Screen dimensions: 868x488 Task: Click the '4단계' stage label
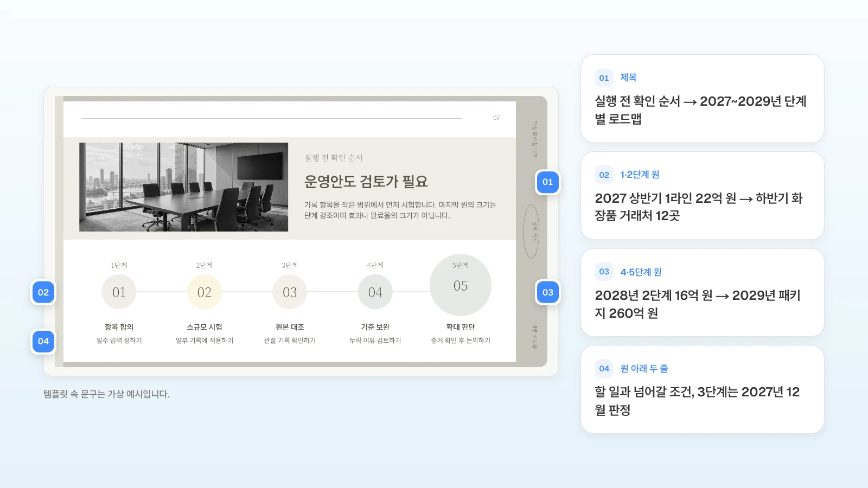click(375, 265)
